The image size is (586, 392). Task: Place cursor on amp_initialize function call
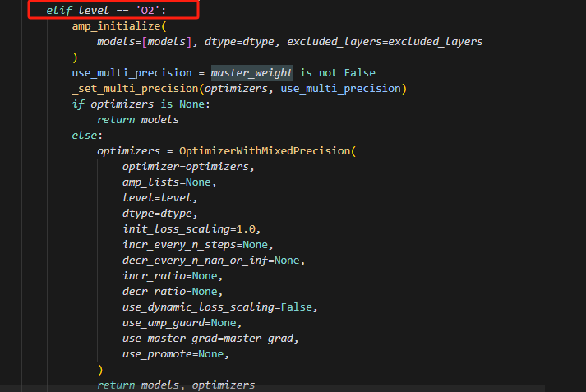tap(107, 25)
